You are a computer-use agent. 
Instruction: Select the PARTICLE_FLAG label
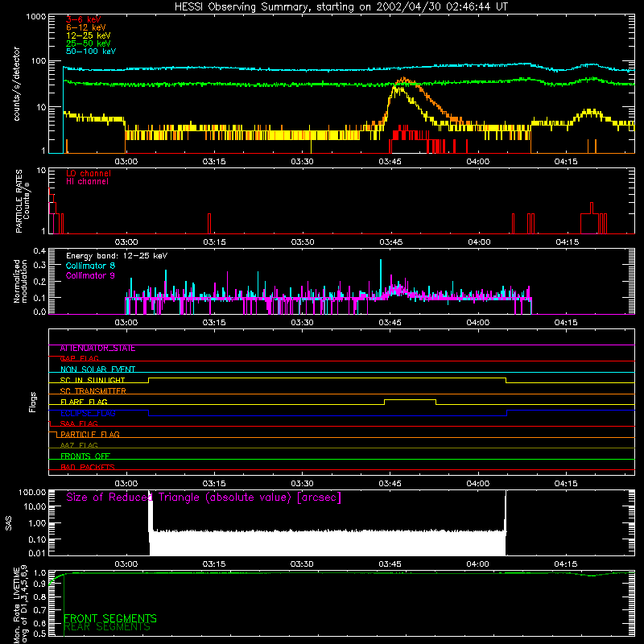[x=90, y=435]
